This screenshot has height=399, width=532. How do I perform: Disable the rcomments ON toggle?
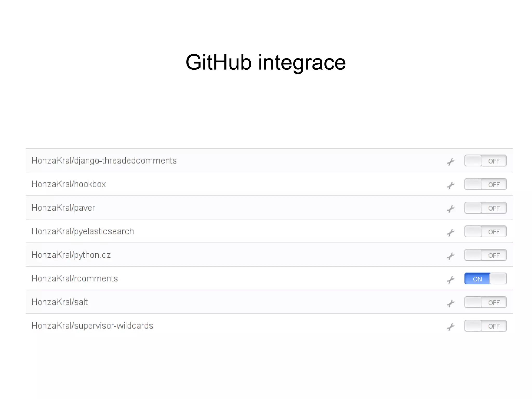[x=485, y=279]
